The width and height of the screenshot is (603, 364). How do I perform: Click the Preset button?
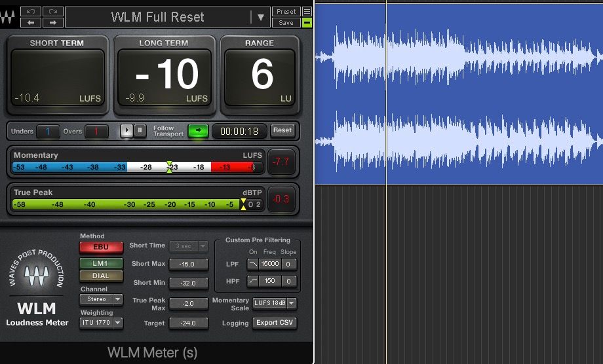pyautogui.click(x=286, y=11)
